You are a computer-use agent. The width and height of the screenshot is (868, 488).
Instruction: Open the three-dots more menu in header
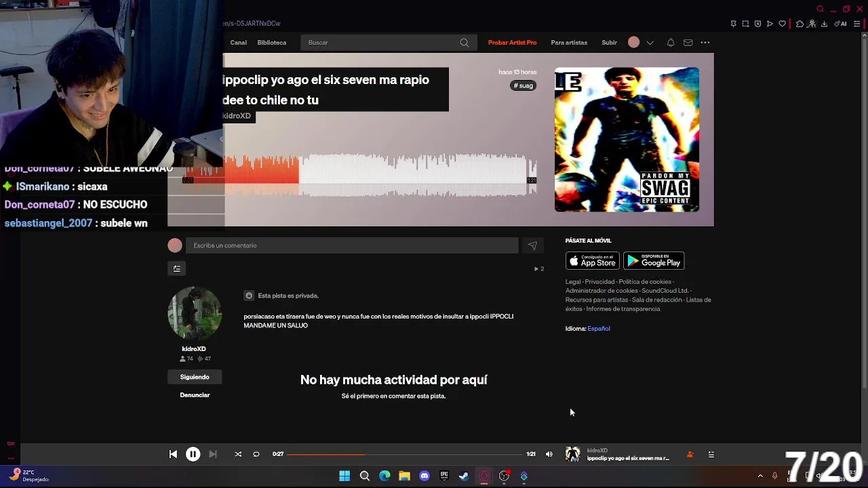705,43
